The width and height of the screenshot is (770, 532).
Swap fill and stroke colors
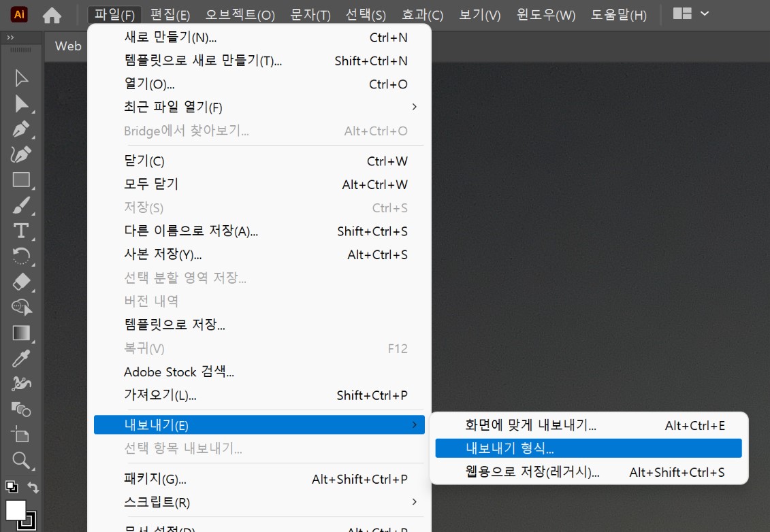(33, 487)
